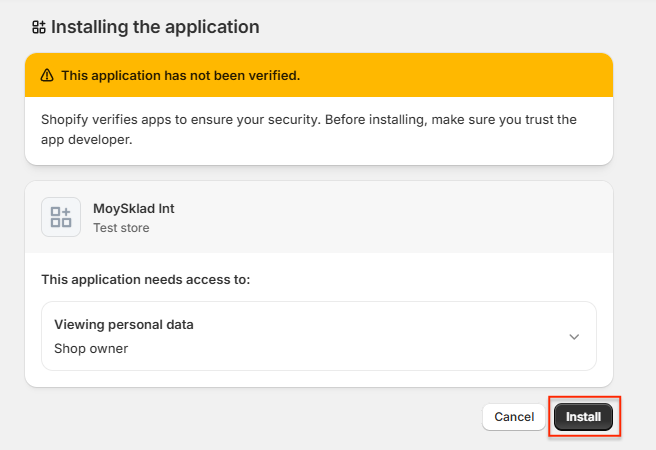Click the 'Installing the application' title
The width and height of the screenshot is (656, 450).
(155, 27)
